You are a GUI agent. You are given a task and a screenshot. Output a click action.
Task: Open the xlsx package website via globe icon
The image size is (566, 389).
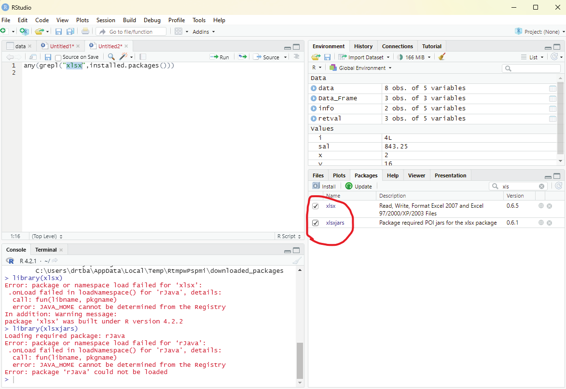[541, 206]
